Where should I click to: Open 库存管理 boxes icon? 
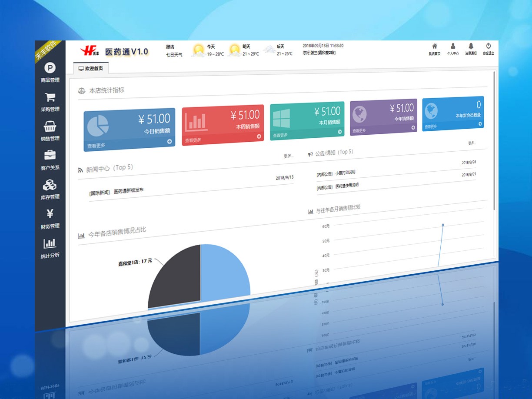pyautogui.click(x=50, y=185)
